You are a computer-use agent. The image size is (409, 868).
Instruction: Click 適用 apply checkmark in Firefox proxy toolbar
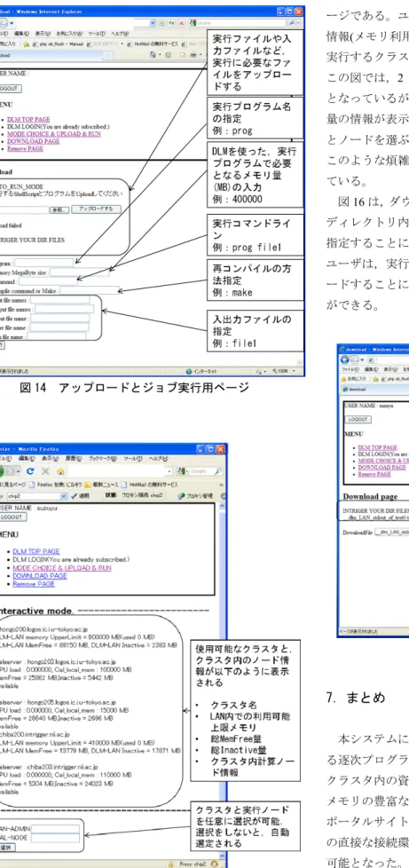click(78, 496)
